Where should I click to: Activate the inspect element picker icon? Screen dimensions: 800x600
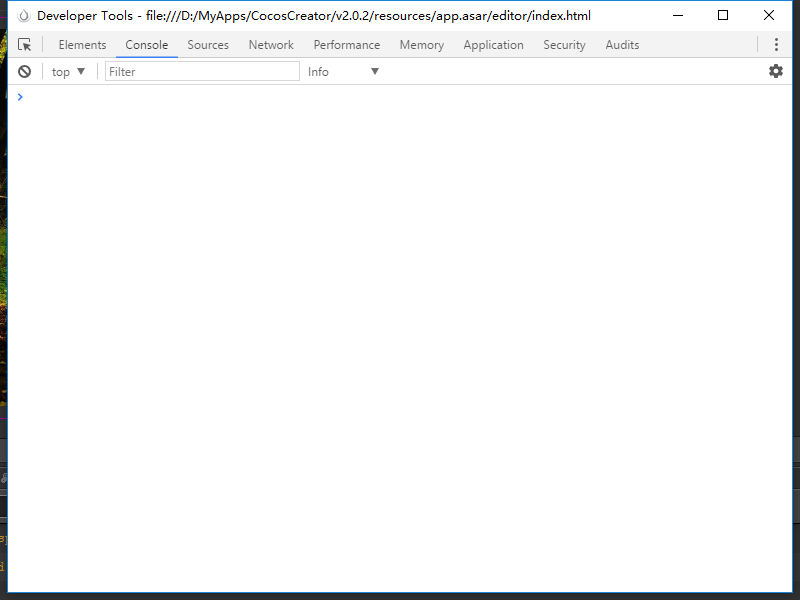point(24,45)
